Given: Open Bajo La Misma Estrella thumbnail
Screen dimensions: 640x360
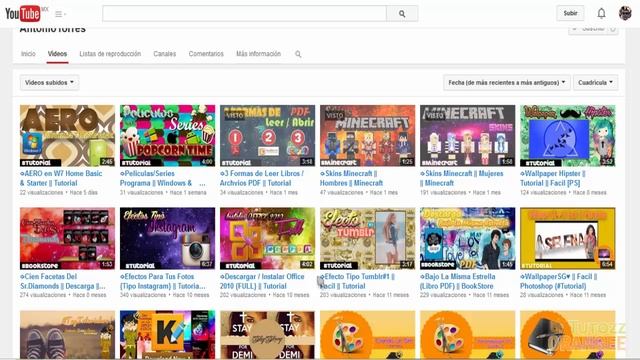Looking at the screenshot, I should tap(467, 238).
